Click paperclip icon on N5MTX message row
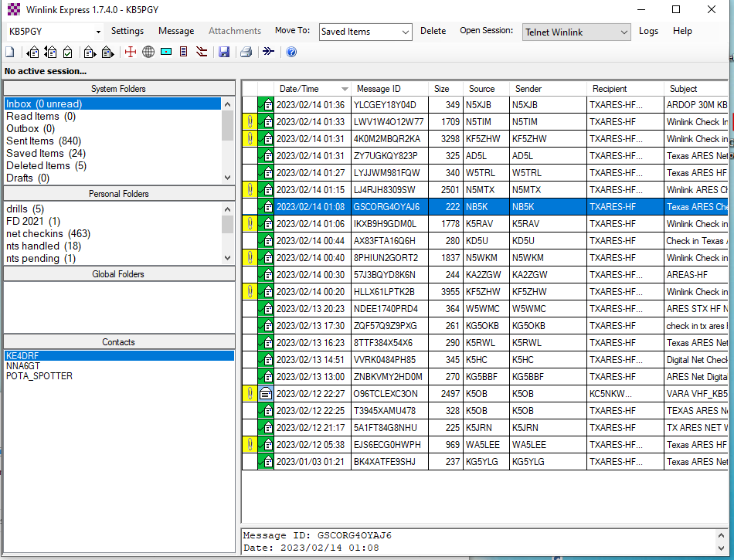The image size is (734, 560). [x=250, y=190]
